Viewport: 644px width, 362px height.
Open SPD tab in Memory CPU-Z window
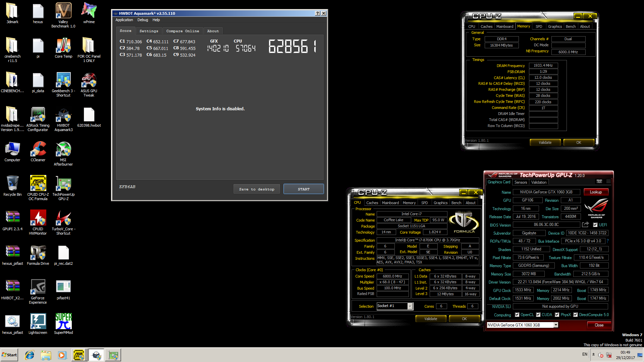click(539, 26)
